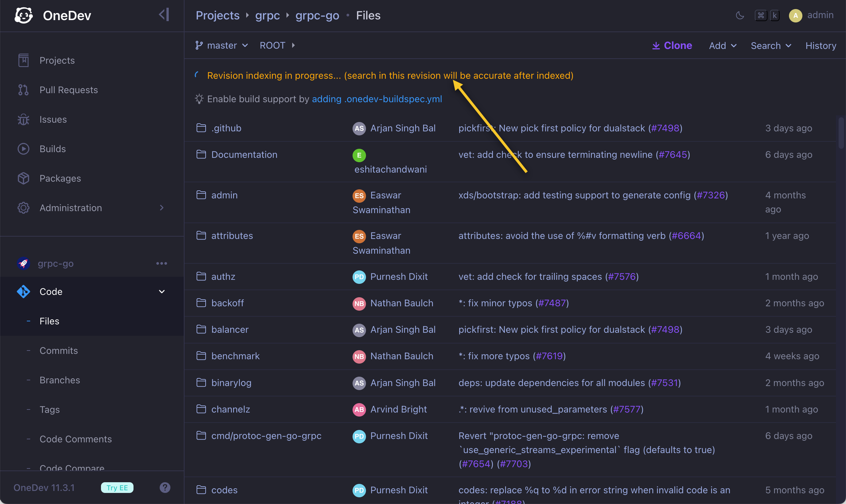Expand the Administration menu chevron

point(161,207)
